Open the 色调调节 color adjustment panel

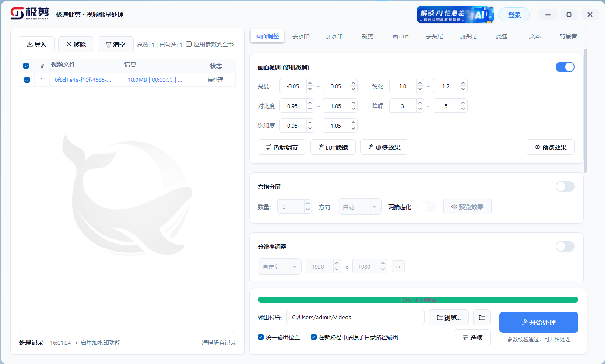click(281, 147)
